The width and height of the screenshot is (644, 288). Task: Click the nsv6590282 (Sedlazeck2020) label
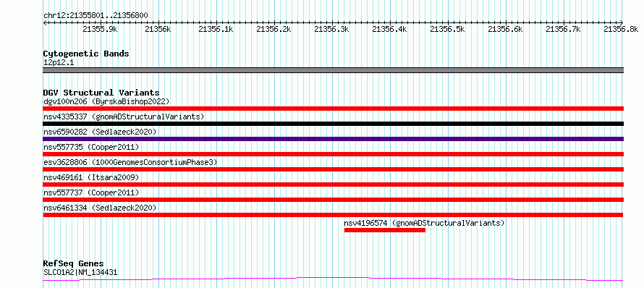click(100, 132)
